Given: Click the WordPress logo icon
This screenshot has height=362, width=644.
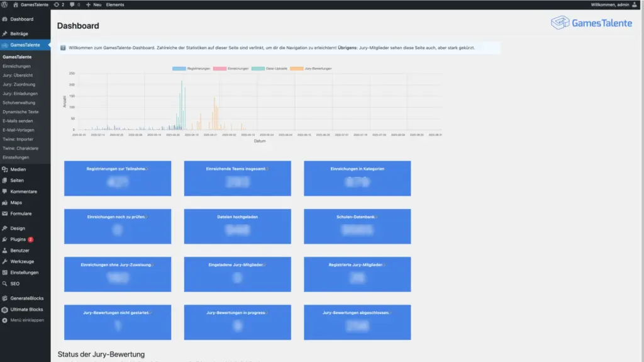Looking at the screenshot, I should tap(4, 4).
